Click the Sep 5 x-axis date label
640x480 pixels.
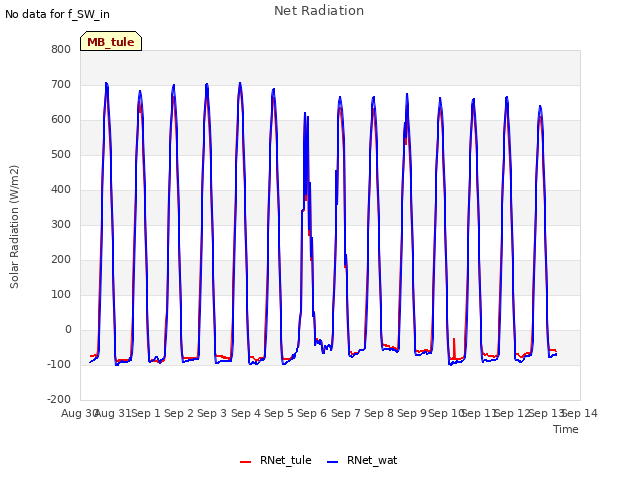click(279, 413)
